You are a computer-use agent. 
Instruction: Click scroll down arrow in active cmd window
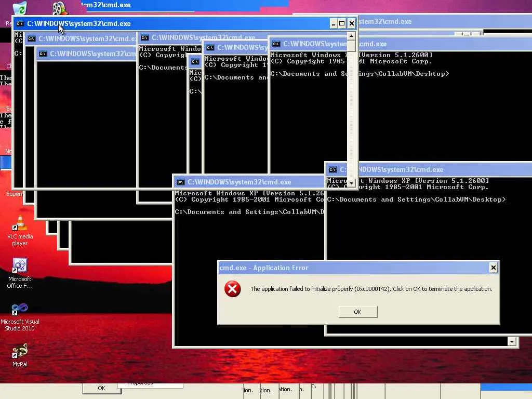click(x=351, y=183)
